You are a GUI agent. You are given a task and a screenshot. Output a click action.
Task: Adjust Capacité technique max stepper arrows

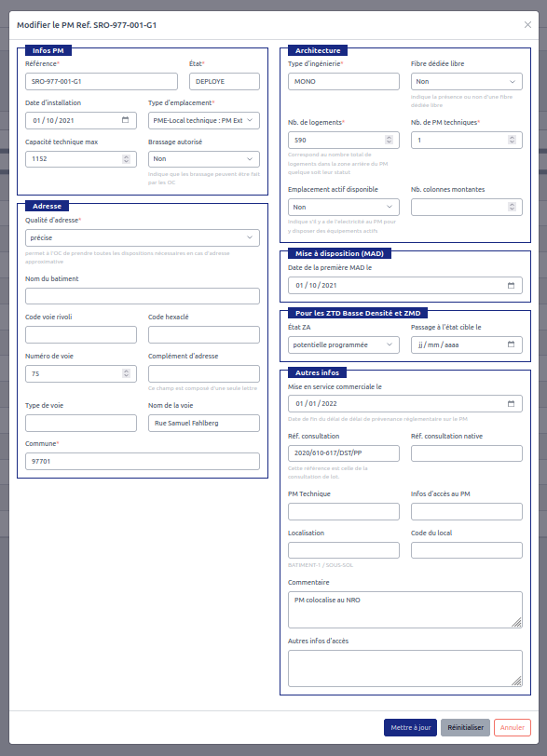126,159
